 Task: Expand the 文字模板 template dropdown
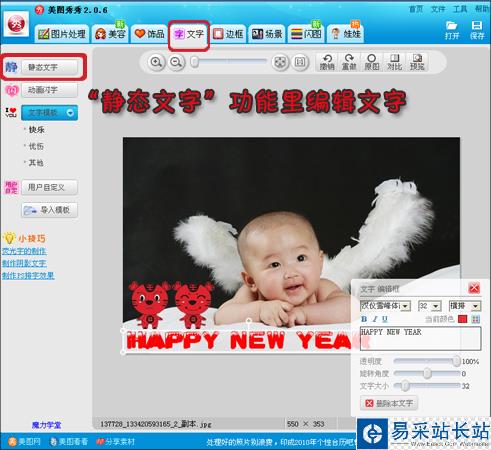pyautogui.click(x=50, y=113)
